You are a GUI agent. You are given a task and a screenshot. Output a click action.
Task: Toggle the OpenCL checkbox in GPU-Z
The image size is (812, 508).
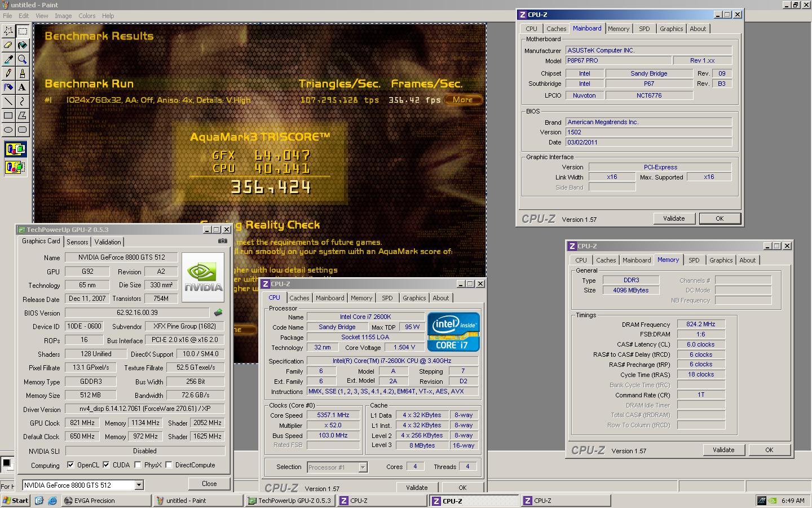pyautogui.click(x=70, y=465)
